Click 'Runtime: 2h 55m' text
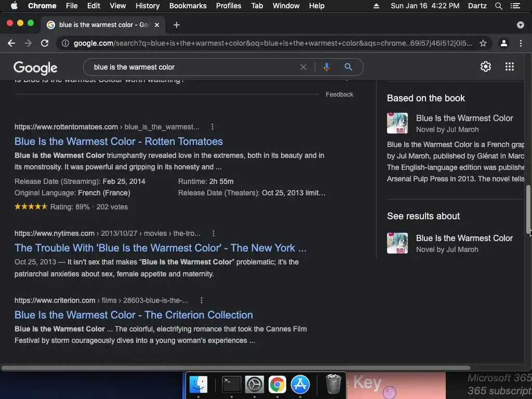The height and width of the screenshot is (399, 532). (206, 181)
